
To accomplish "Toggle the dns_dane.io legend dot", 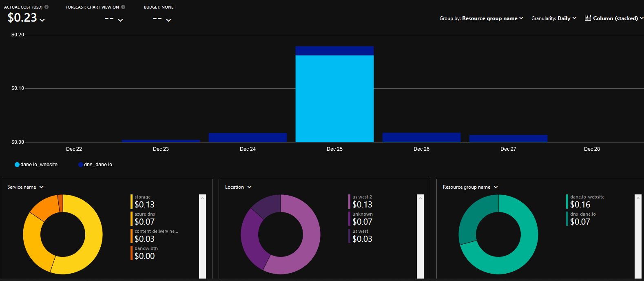I will (81, 165).
